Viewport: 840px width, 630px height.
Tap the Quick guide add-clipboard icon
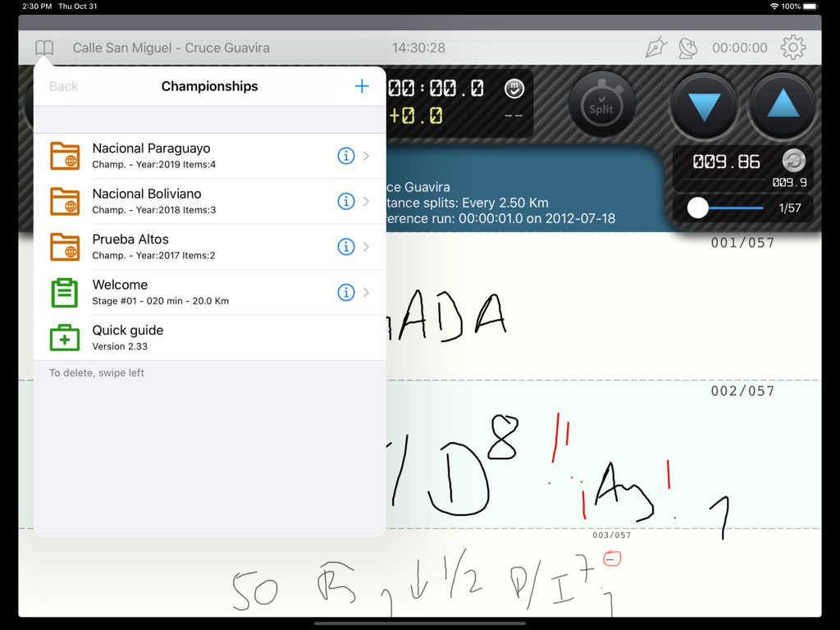pos(64,337)
